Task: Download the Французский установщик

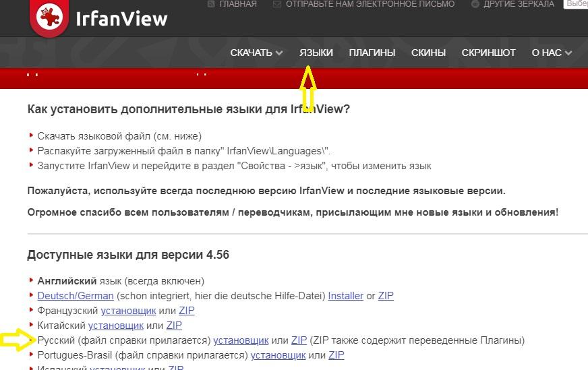Action: click(x=128, y=311)
